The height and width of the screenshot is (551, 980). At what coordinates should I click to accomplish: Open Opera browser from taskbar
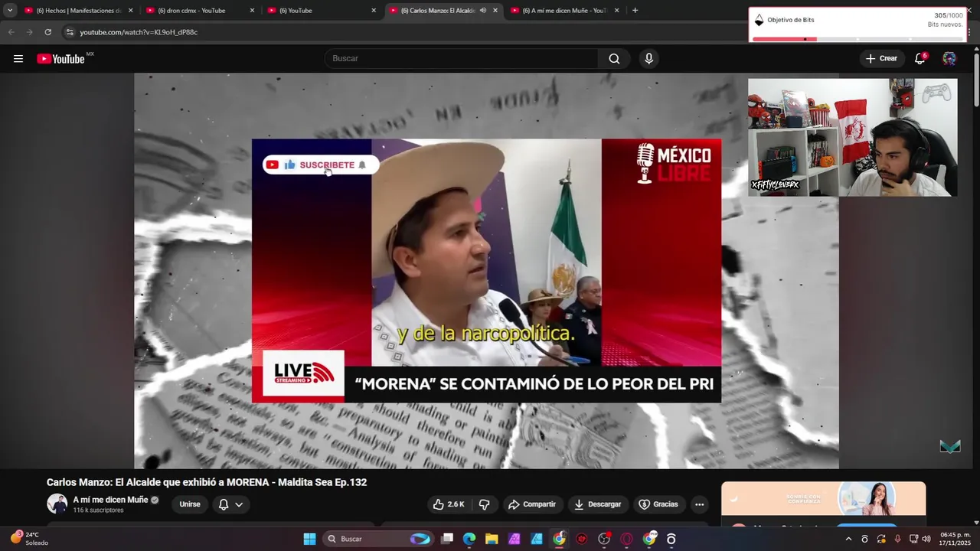tap(627, 539)
